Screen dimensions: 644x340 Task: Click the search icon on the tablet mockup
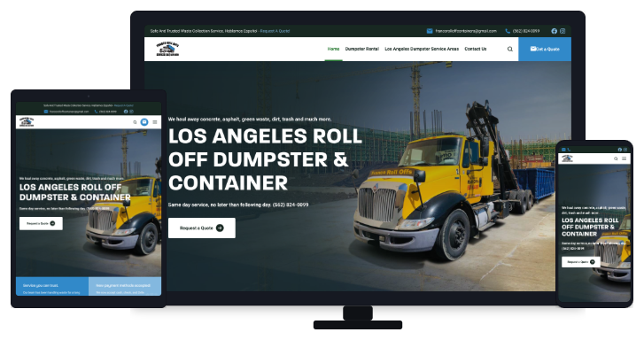click(135, 122)
